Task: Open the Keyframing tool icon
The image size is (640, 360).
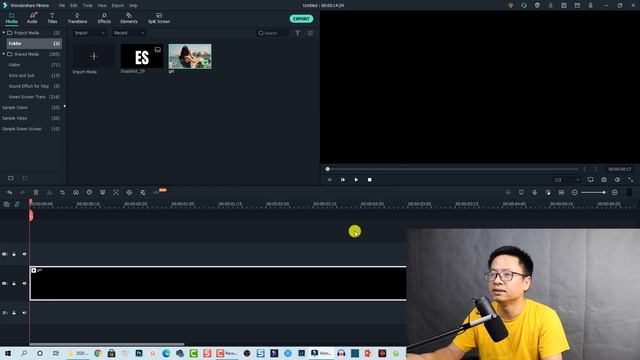Action: [129, 192]
